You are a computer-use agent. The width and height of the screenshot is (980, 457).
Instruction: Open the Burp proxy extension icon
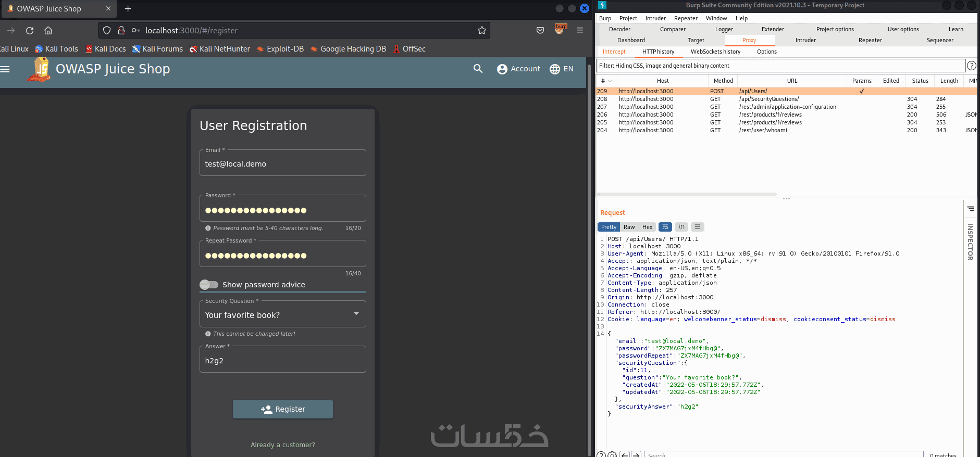point(560,29)
